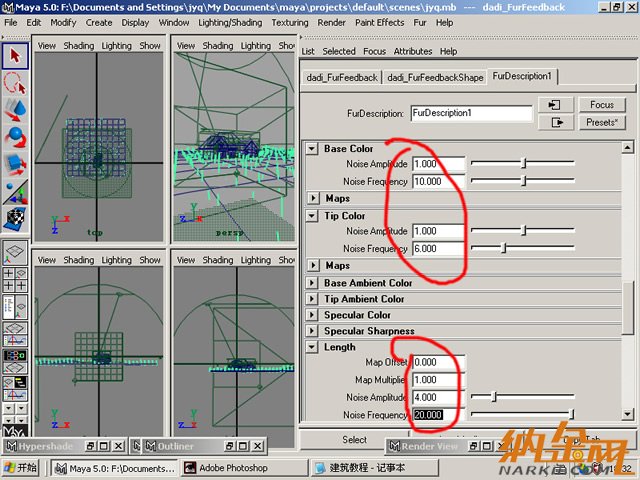640x480 pixels.
Task: Activate the Lasso select tool
Action: tap(16, 83)
